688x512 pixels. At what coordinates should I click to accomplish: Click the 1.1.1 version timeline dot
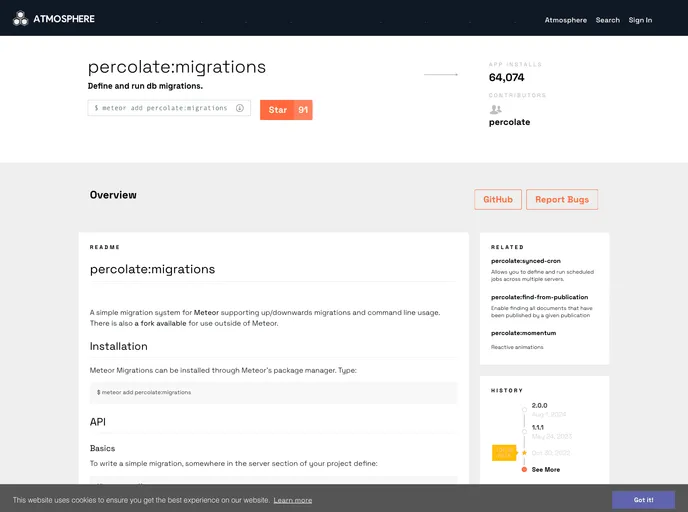tap(524, 432)
